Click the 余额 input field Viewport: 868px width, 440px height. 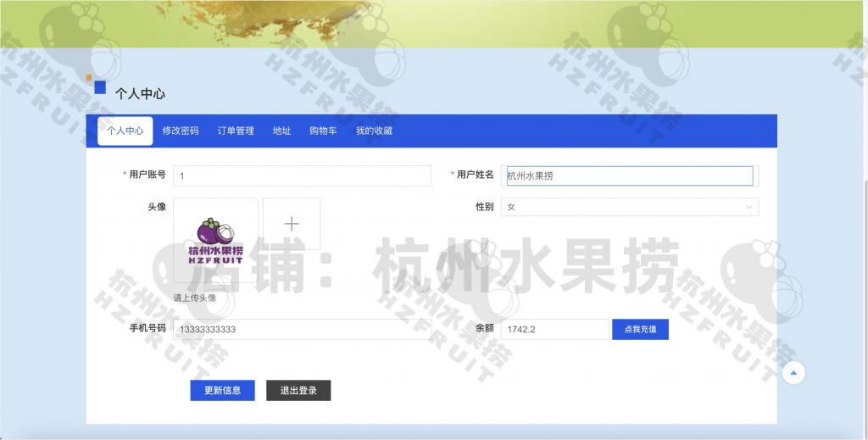[x=555, y=329]
